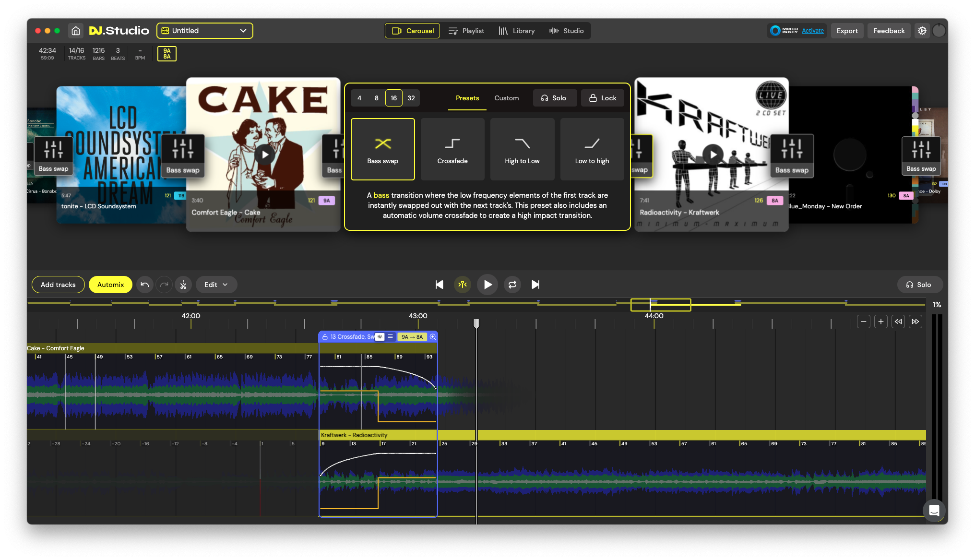Screen dimensions: 975x560
Task: Undo the last action
Action: [x=145, y=285]
